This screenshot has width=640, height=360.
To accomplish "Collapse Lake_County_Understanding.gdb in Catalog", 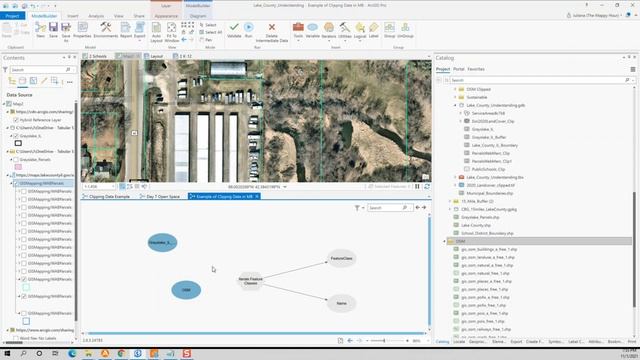I will tap(455, 105).
